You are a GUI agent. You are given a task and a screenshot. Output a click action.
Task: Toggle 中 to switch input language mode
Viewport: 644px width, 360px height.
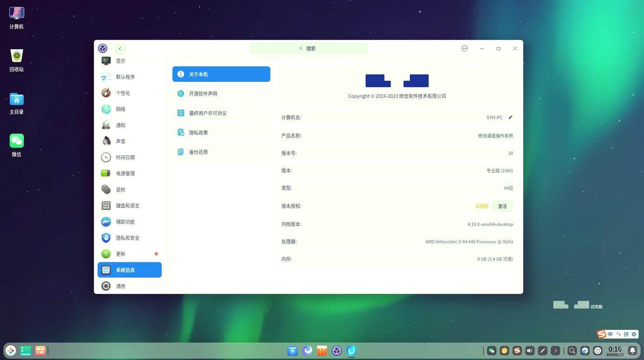coord(611,334)
